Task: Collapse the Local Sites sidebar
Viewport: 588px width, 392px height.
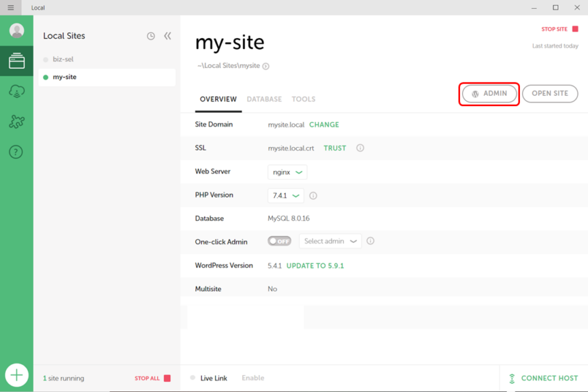Action: pyautogui.click(x=167, y=36)
